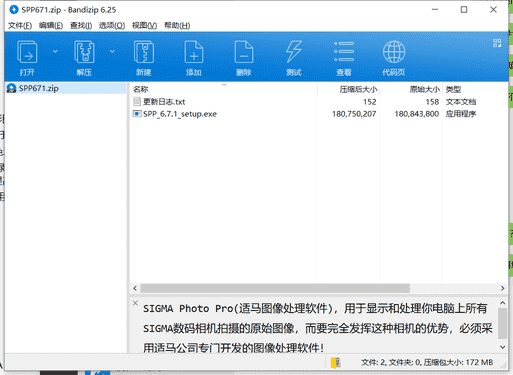The width and height of the screenshot is (513, 375).
Task: Click the 文本文档 type cell
Action: (x=461, y=102)
